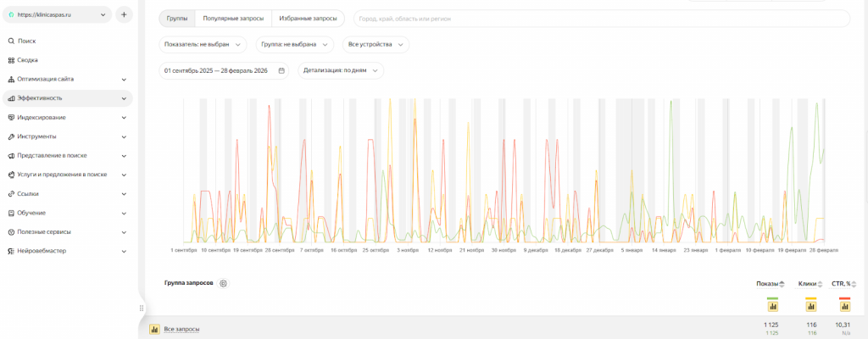Open the Все устройства dropdown
The width and height of the screenshot is (868, 339).
[376, 45]
